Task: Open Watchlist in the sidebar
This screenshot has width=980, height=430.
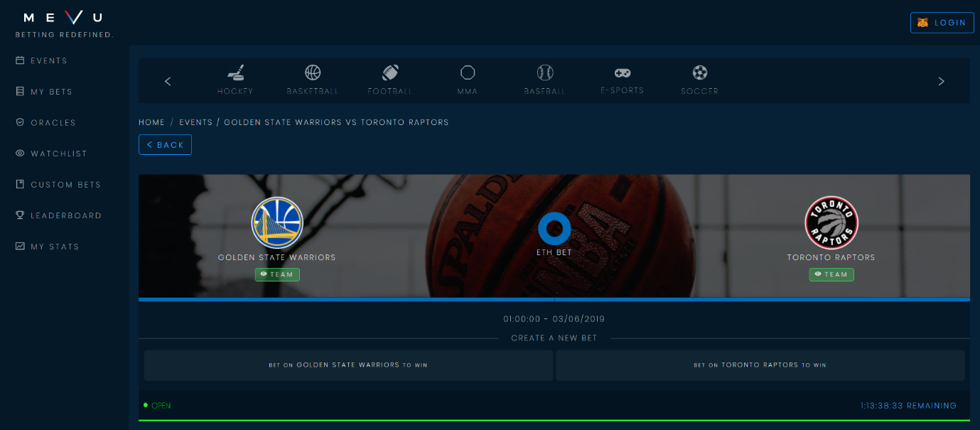Action: [51, 154]
